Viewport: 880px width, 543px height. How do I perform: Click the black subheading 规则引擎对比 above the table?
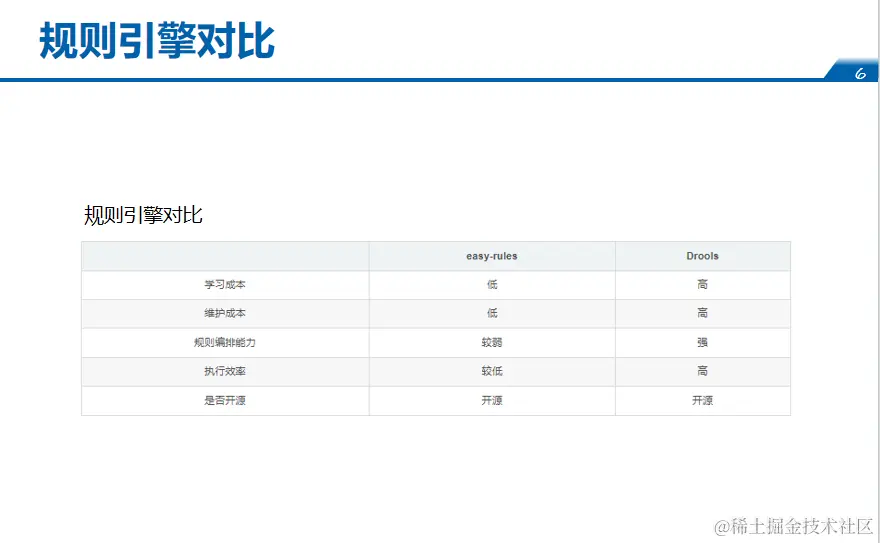click(x=143, y=215)
